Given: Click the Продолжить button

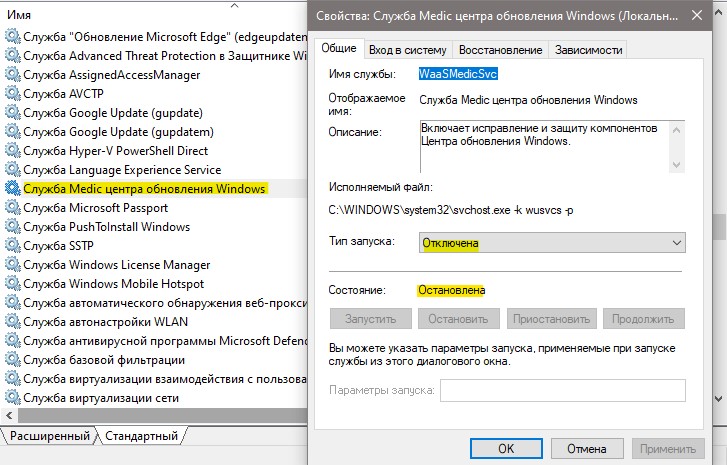Looking at the screenshot, I should click(644, 319).
